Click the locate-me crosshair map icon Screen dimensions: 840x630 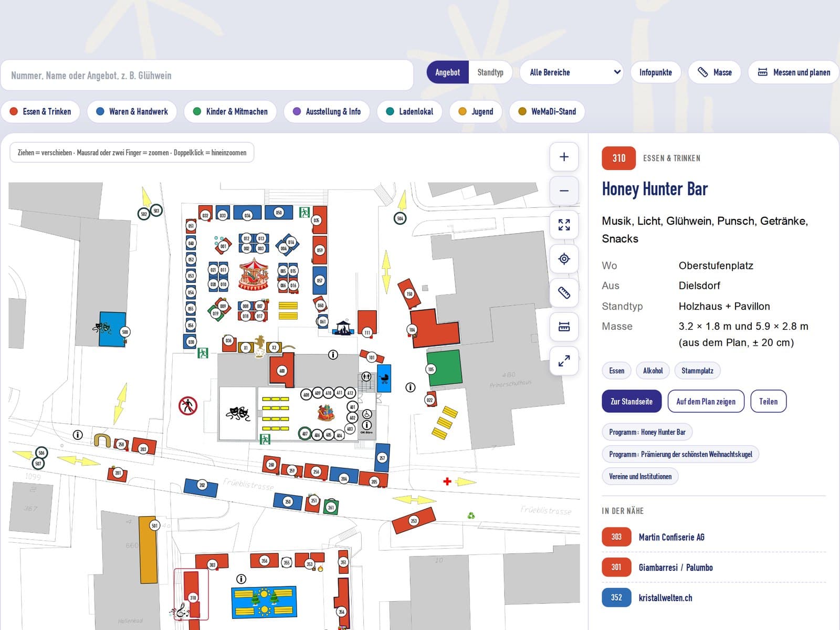click(564, 259)
